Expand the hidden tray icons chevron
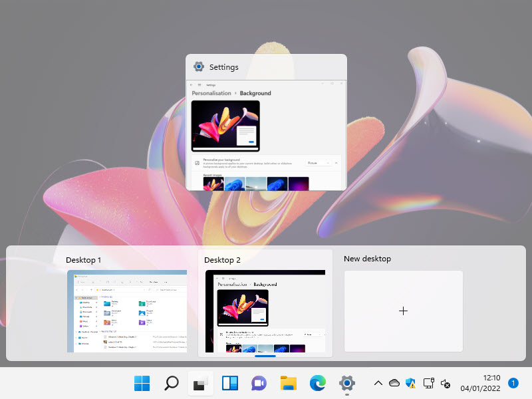Screen dimensions: 532x399 click(378, 383)
